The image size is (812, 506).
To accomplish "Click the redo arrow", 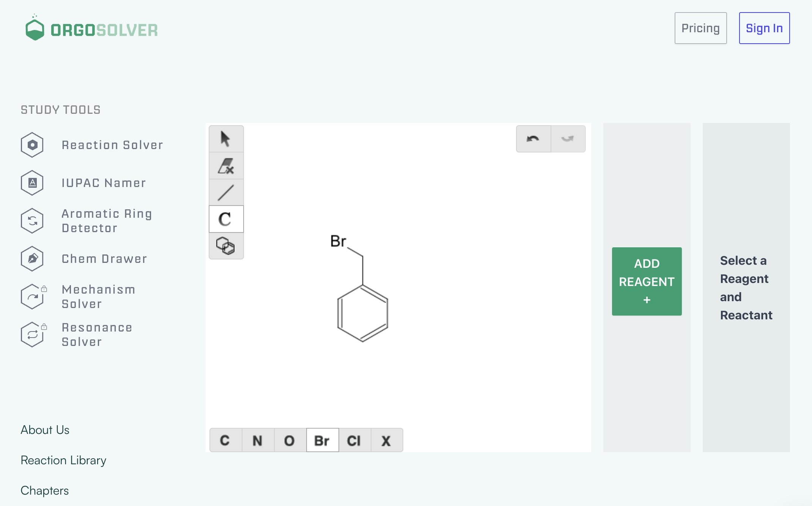I will (568, 139).
